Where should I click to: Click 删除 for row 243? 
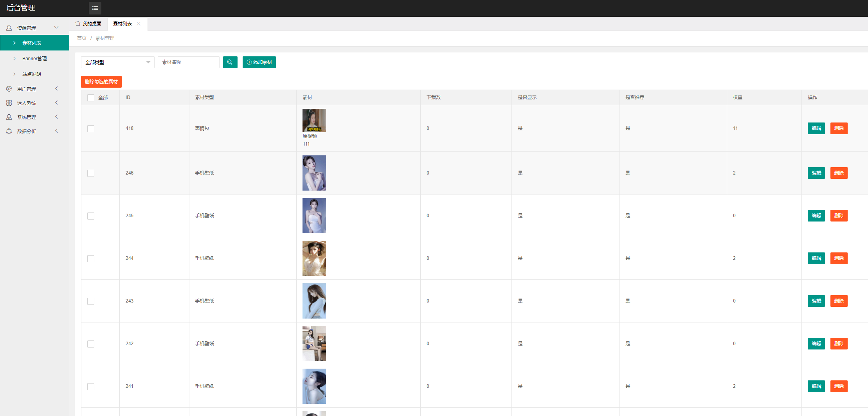pos(839,301)
